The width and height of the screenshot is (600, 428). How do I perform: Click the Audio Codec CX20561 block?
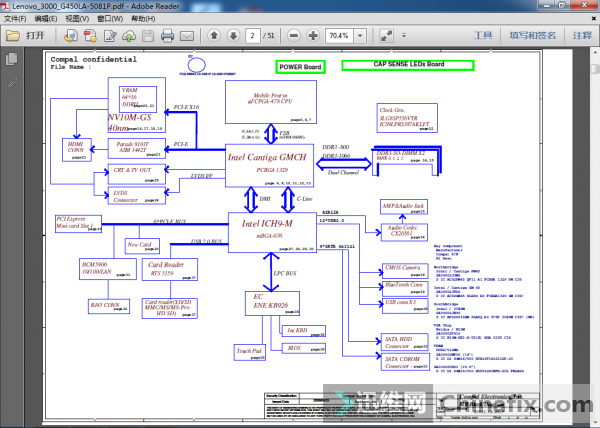404,232
